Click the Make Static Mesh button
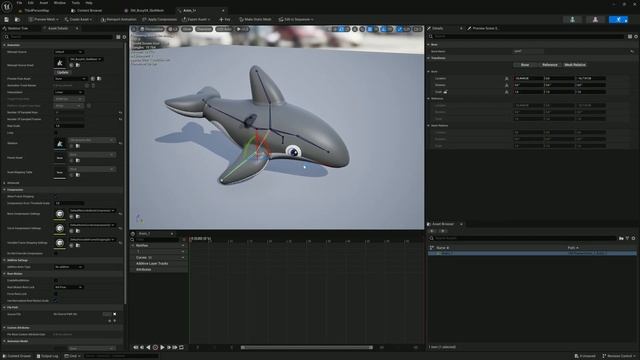Viewport: 640px width, 360px height. coord(255,19)
